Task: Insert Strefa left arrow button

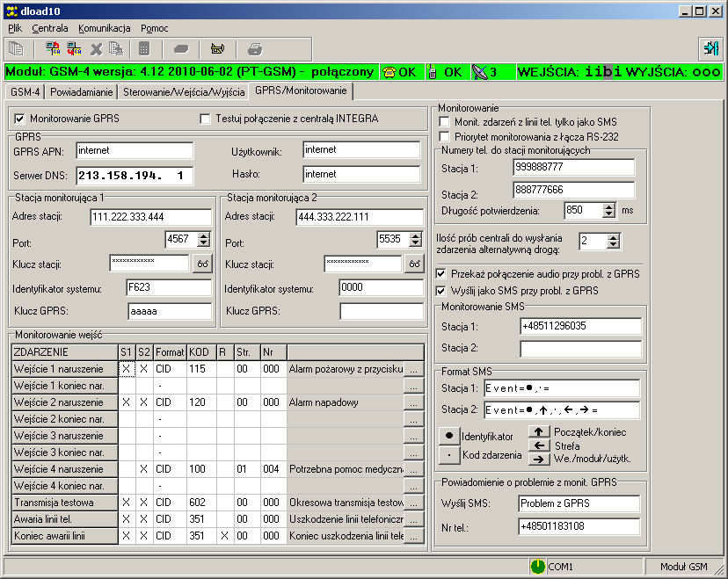Action: 539,445
